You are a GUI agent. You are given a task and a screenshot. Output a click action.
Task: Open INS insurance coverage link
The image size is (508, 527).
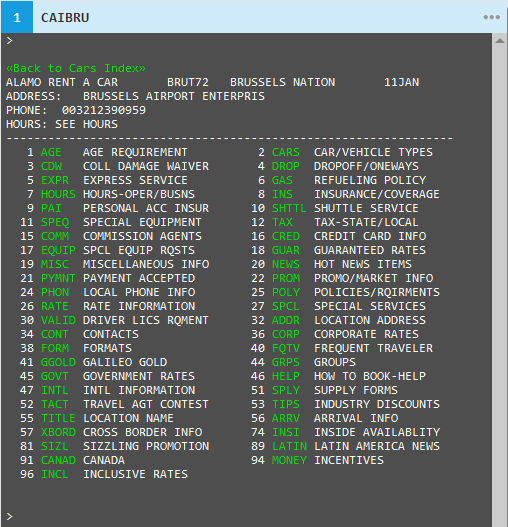(x=282, y=194)
